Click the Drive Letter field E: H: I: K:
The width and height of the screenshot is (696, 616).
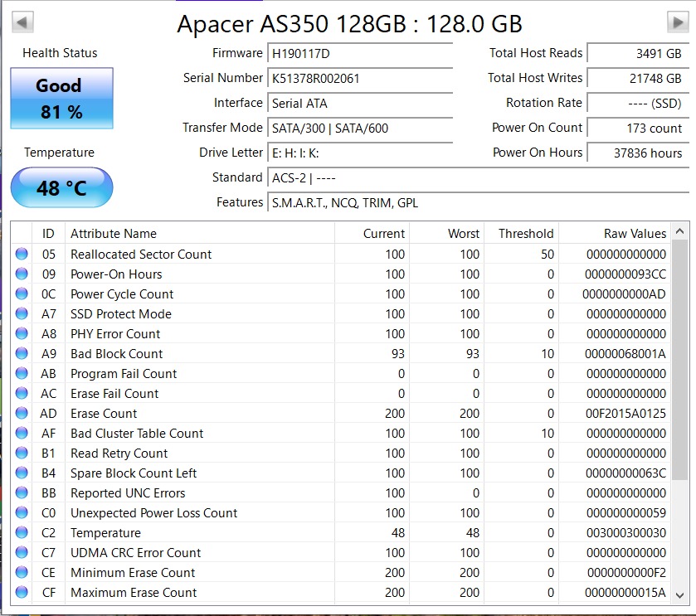pyautogui.click(x=360, y=153)
